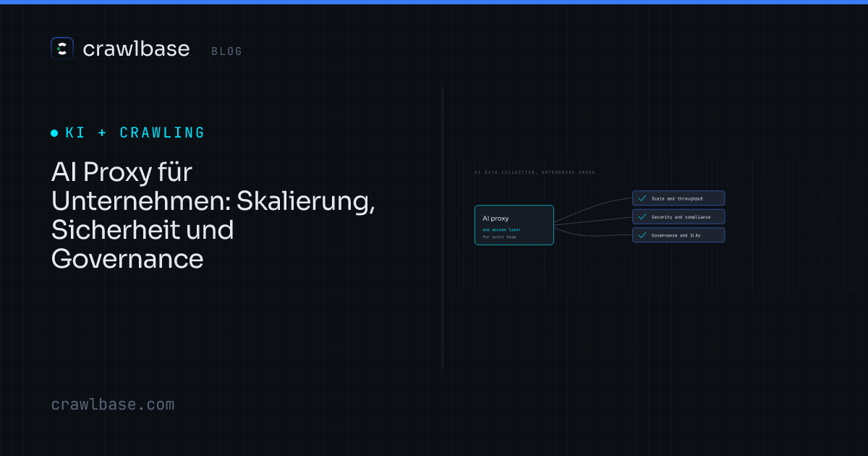Select the BLOG label in the header
The image size is (868, 456).
click(x=227, y=51)
